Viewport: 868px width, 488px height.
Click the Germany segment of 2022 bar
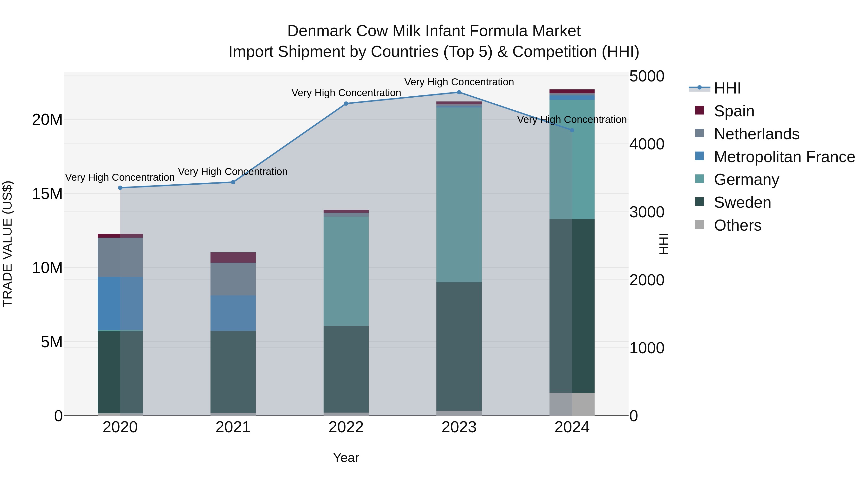[x=346, y=271]
